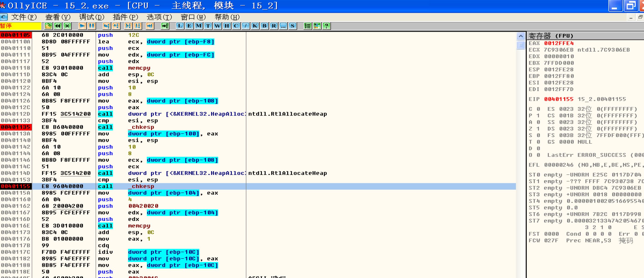644x278 pixels.
Task: Open the Executable modules window E
Action: point(189,26)
